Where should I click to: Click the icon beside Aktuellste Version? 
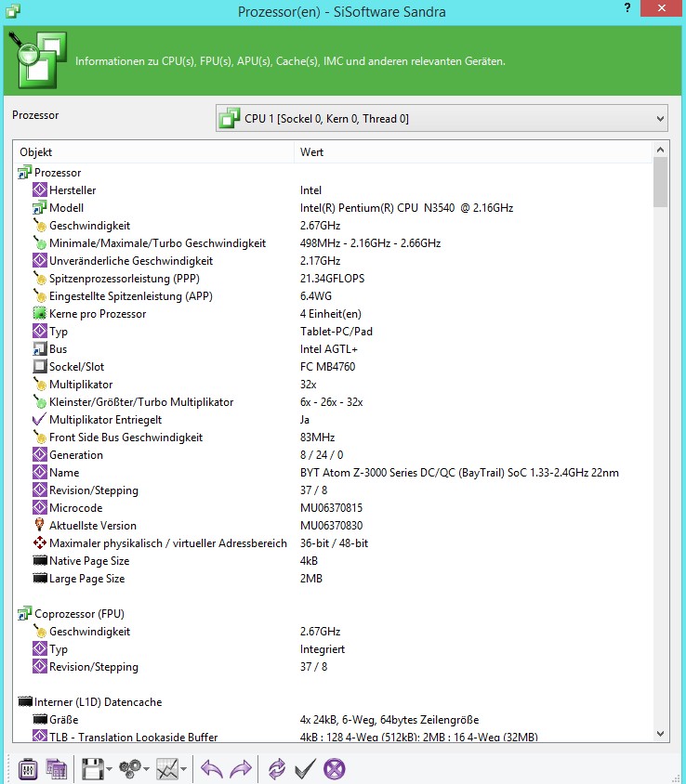tap(40, 525)
